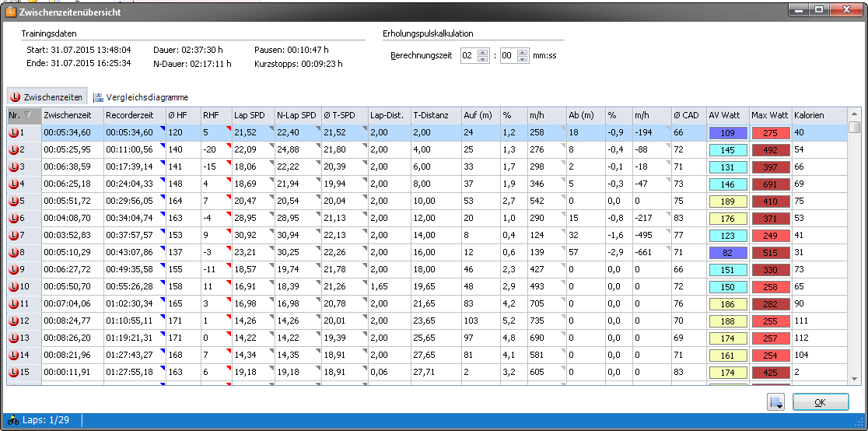Select the Max Watt swatch showing 691
868x431 pixels.
click(x=771, y=184)
